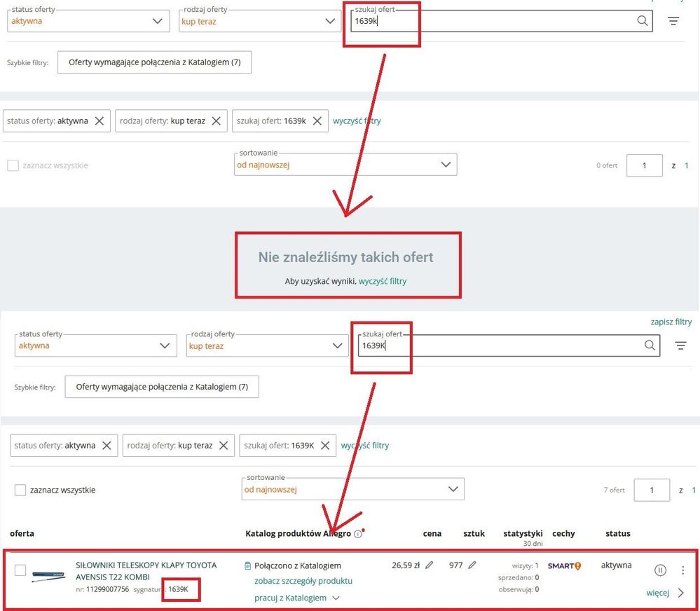The image size is (700, 611).
Task: Open the upper 'rodzaj oferty' dropdown
Action: coord(260,21)
